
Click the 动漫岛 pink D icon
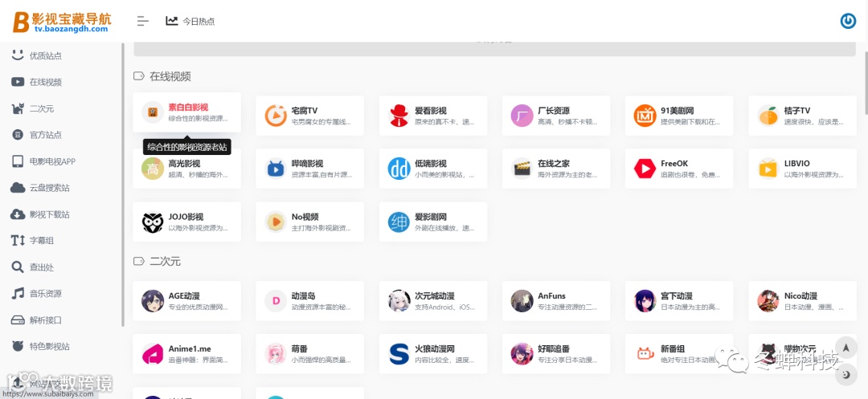275,300
